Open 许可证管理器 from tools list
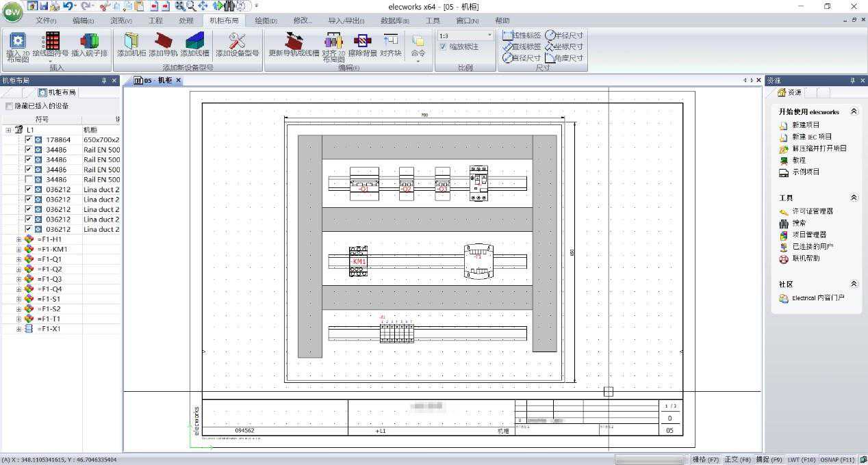The image size is (868, 465). click(812, 211)
